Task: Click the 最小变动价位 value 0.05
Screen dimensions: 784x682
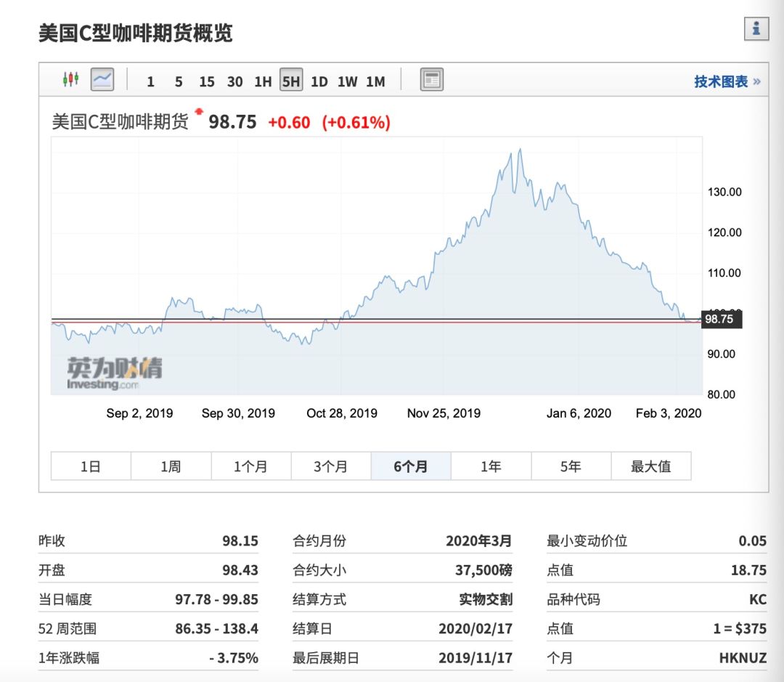Action: coord(753,541)
